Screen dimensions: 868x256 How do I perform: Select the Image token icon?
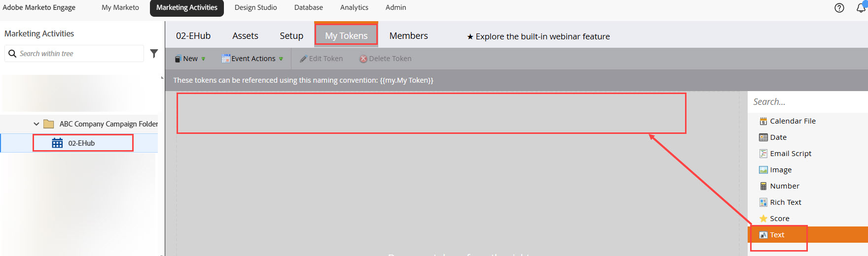tap(763, 170)
